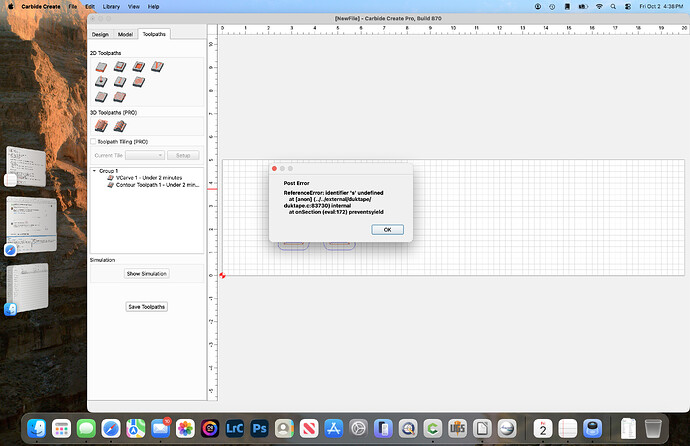This screenshot has height=446, width=690.
Task: Open the Apple menu
Action: [x=11, y=6]
